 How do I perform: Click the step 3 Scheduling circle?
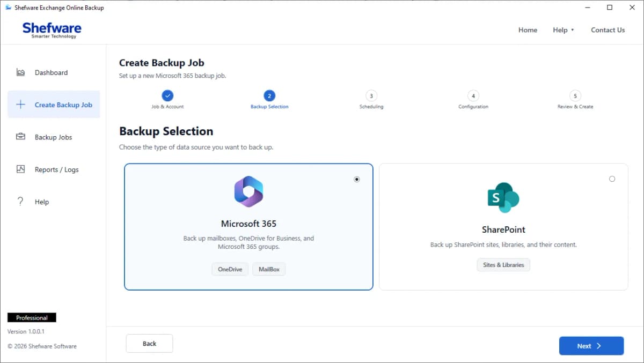(x=371, y=96)
